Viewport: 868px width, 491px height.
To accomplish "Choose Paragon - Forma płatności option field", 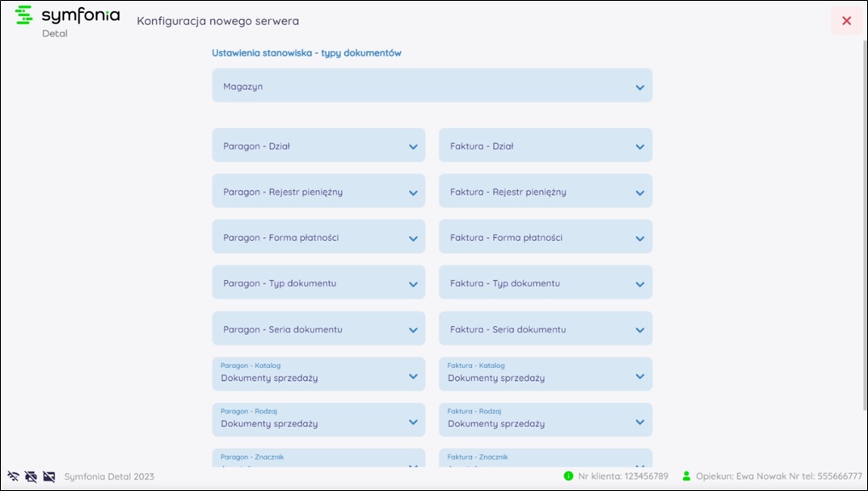I will point(318,238).
